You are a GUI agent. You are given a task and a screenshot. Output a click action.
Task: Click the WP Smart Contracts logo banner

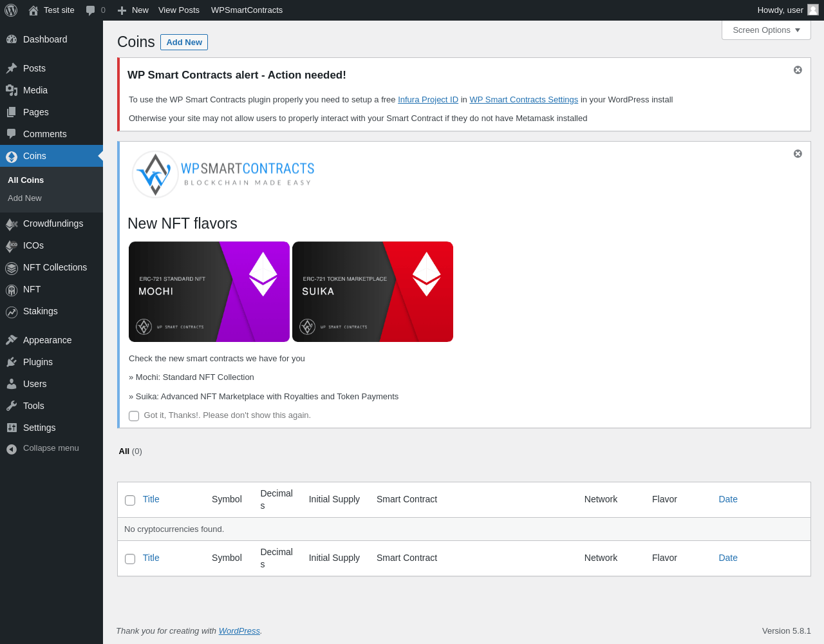[x=223, y=174]
